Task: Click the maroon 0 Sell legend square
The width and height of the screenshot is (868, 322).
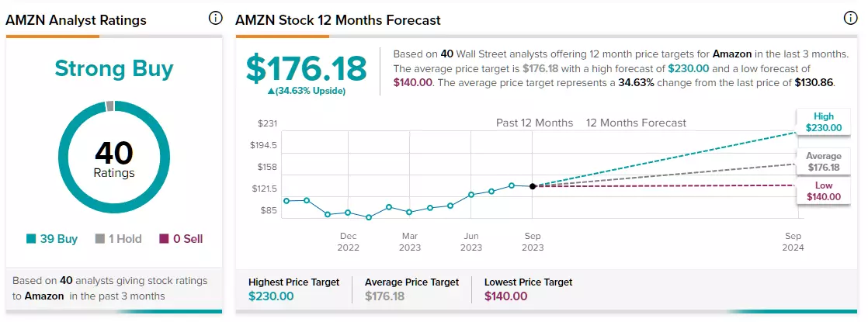Action: (164, 239)
